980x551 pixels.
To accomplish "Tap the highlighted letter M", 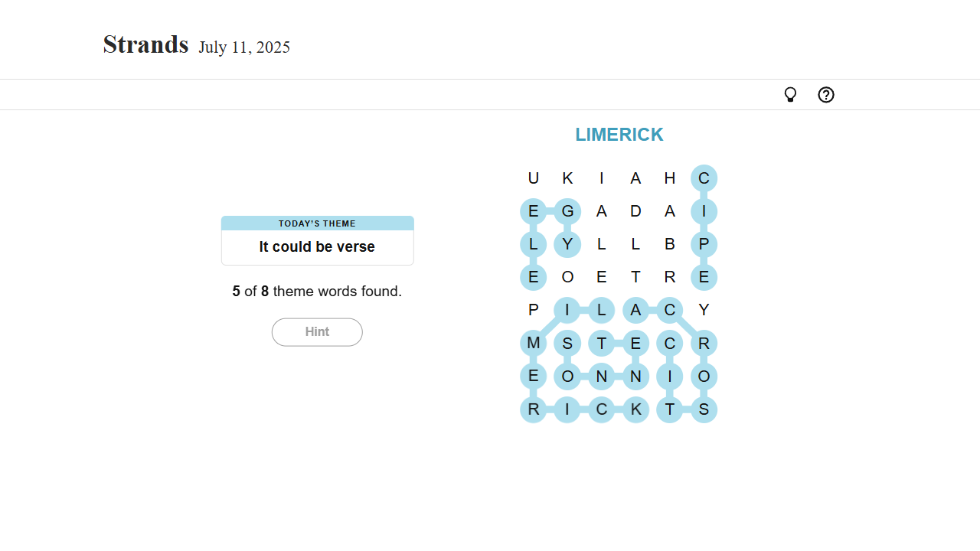I will point(534,343).
